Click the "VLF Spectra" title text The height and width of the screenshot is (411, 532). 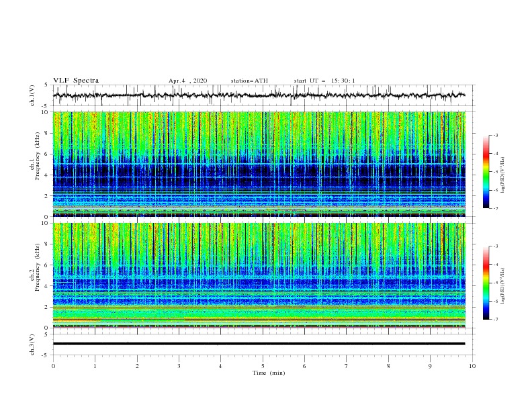(76, 81)
